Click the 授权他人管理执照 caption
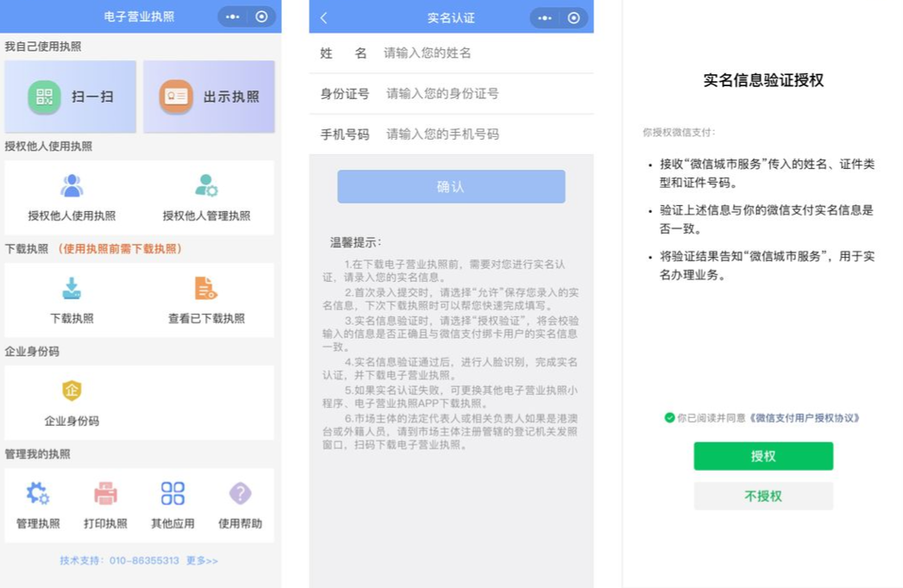Image resolution: width=903 pixels, height=588 pixels. click(206, 216)
